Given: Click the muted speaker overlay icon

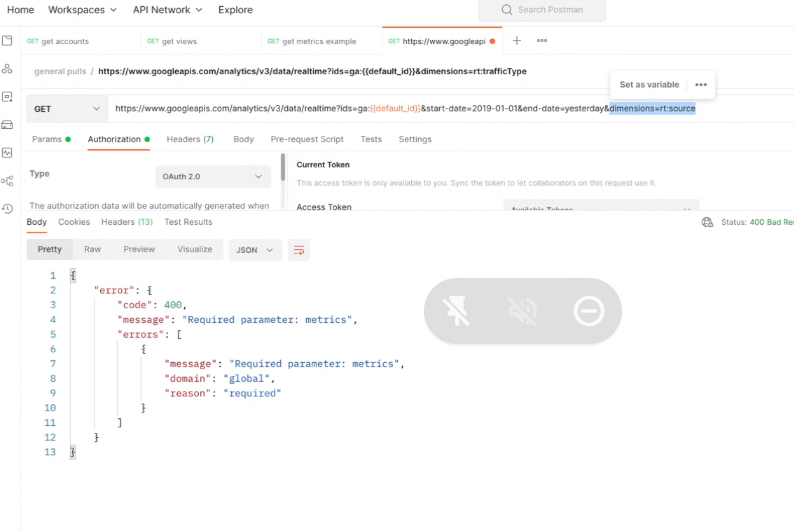Looking at the screenshot, I should (x=523, y=311).
